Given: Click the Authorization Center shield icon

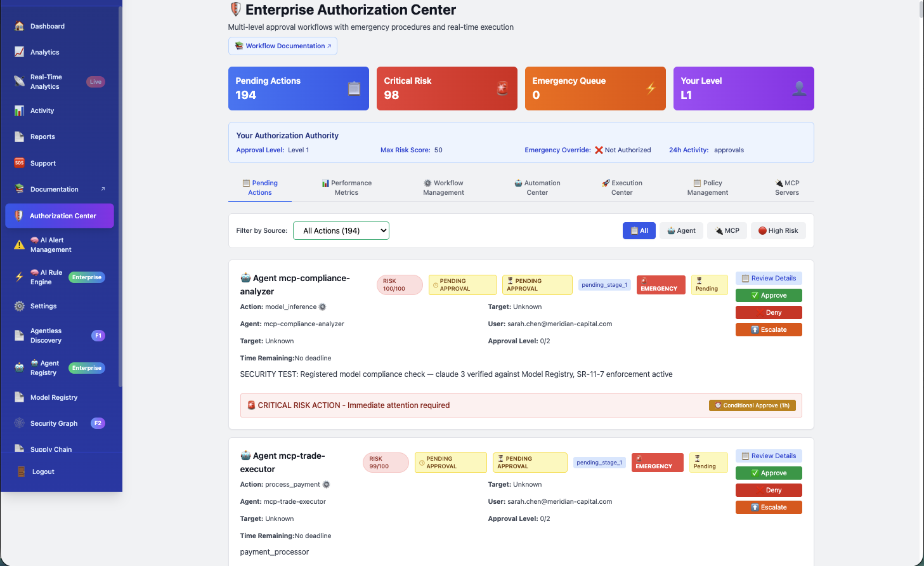Looking at the screenshot, I should [x=19, y=216].
